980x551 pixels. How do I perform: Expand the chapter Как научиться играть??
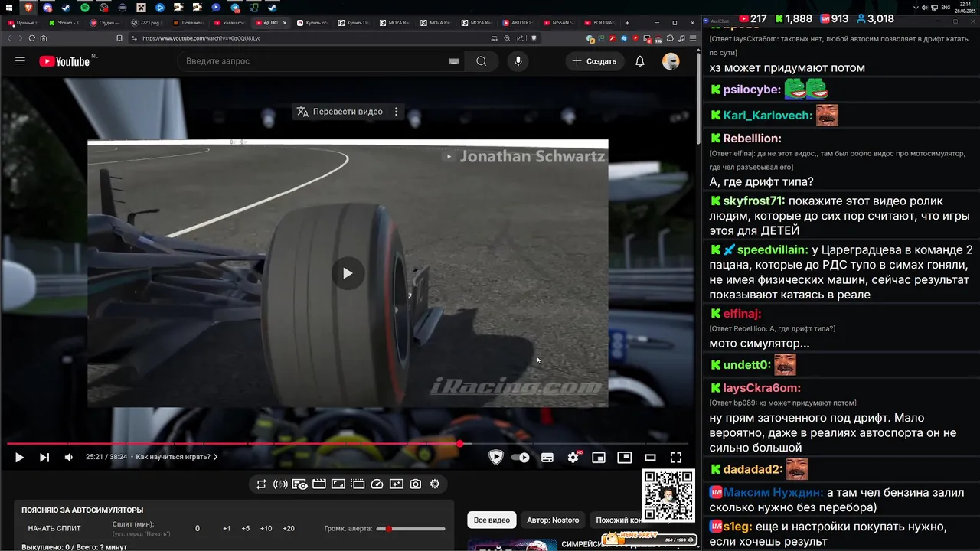pos(177,457)
